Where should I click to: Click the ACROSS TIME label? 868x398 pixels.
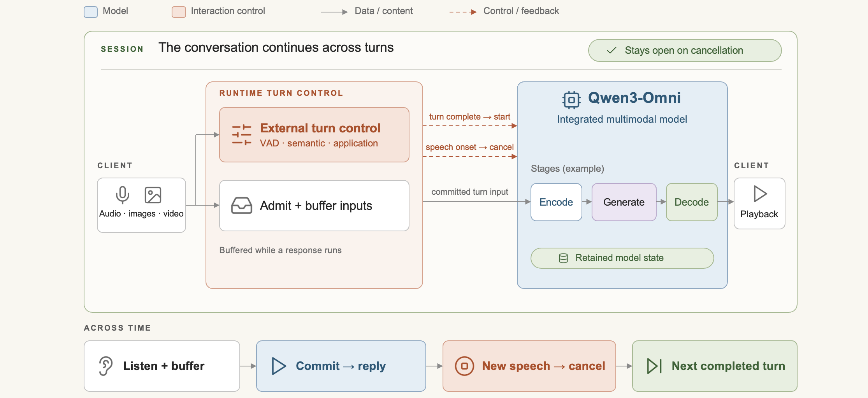tap(118, 328)
